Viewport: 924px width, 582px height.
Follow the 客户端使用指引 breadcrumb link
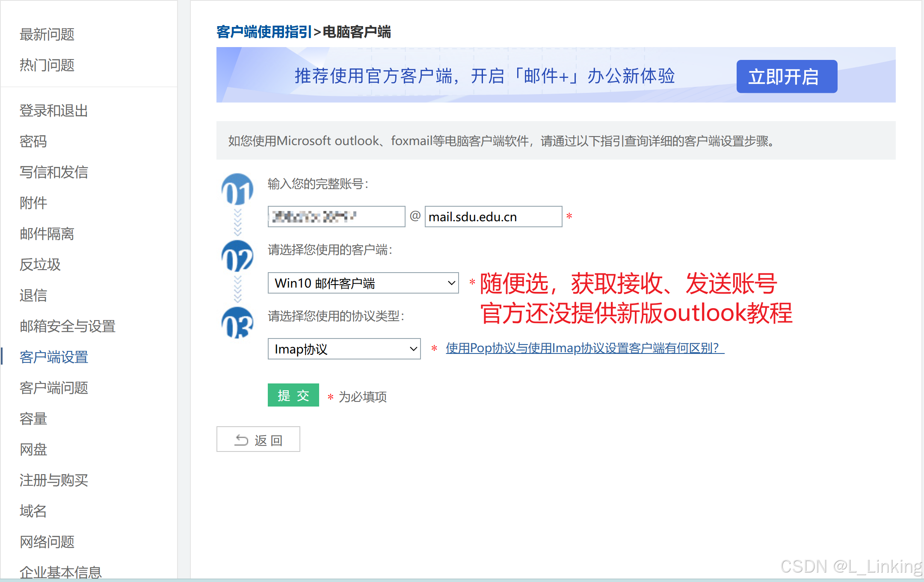click(x=264, y=32)
